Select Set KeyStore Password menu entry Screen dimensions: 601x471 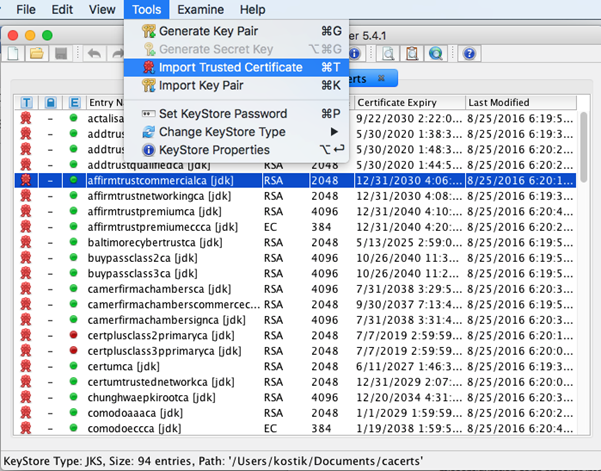click(236, 114)
